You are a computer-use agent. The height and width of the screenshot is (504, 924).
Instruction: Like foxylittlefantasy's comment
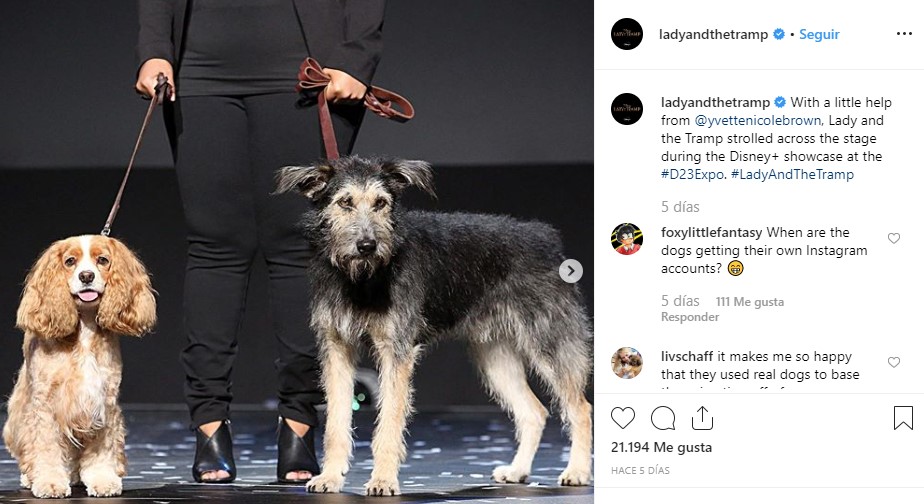click(x=894, y=238)
